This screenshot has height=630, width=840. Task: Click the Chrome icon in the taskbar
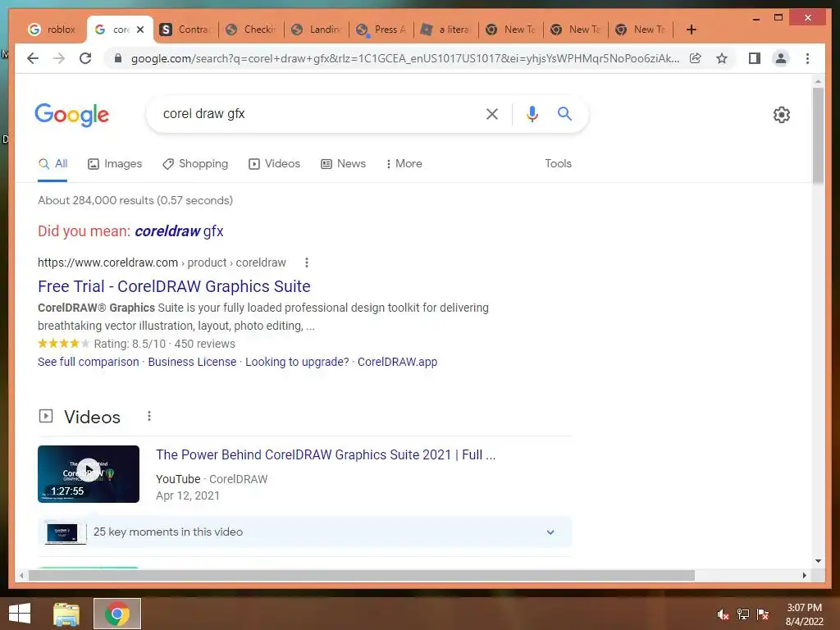[x=117, y=614]
